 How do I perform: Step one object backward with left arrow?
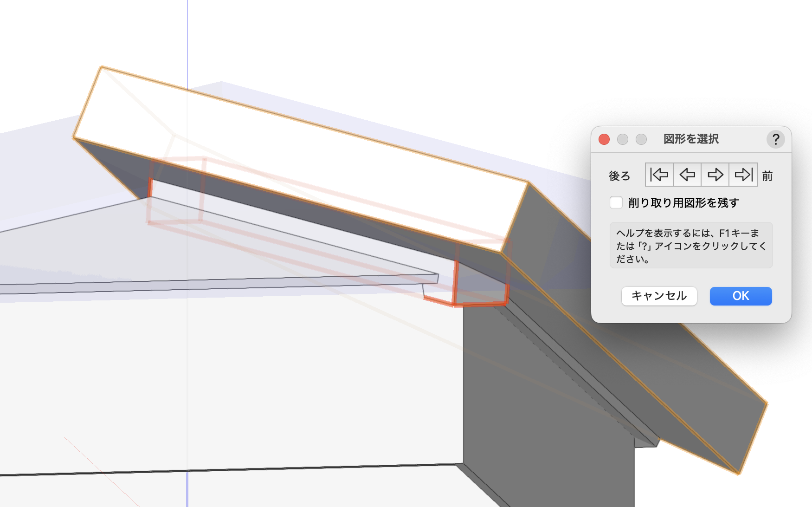(687, 175)
